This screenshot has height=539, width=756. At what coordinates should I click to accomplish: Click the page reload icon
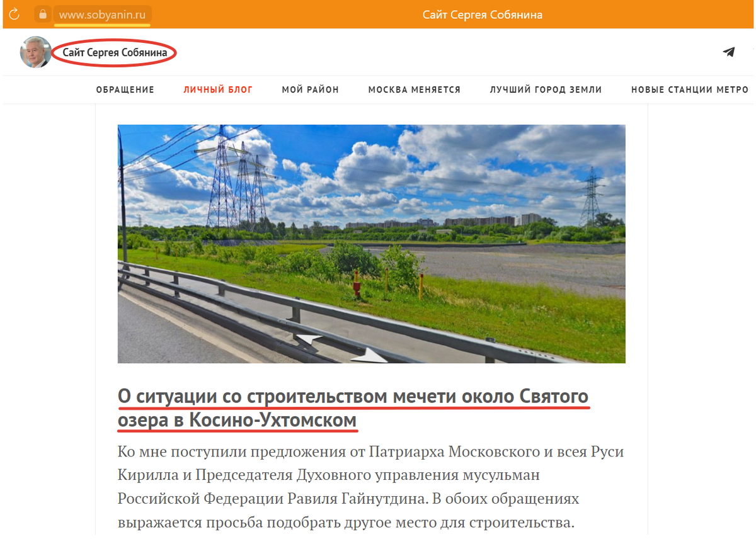pyautogui.click(x=14, y=14)
